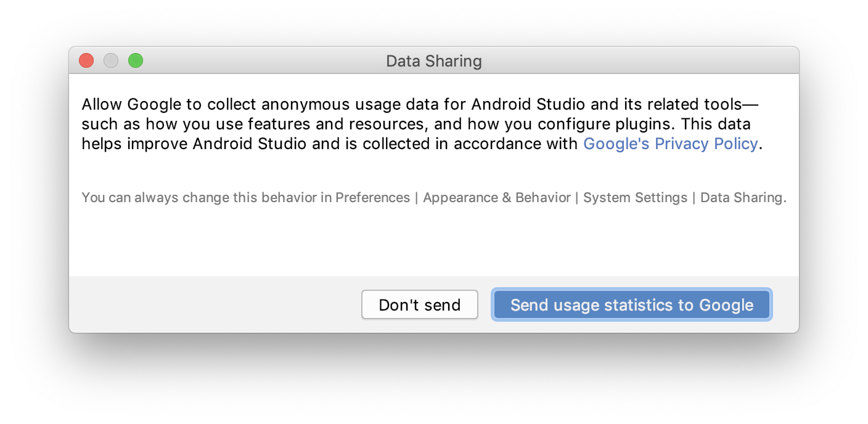This screenshot has height=424, width=868.
Task: Click the "Data Sharing" window title
Action: tap(433, 61)
